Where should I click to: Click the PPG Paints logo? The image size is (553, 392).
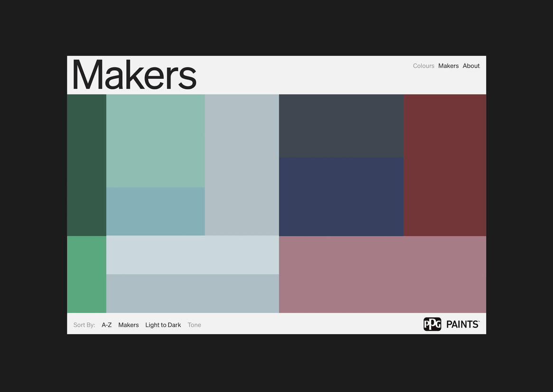coord(451,324)
